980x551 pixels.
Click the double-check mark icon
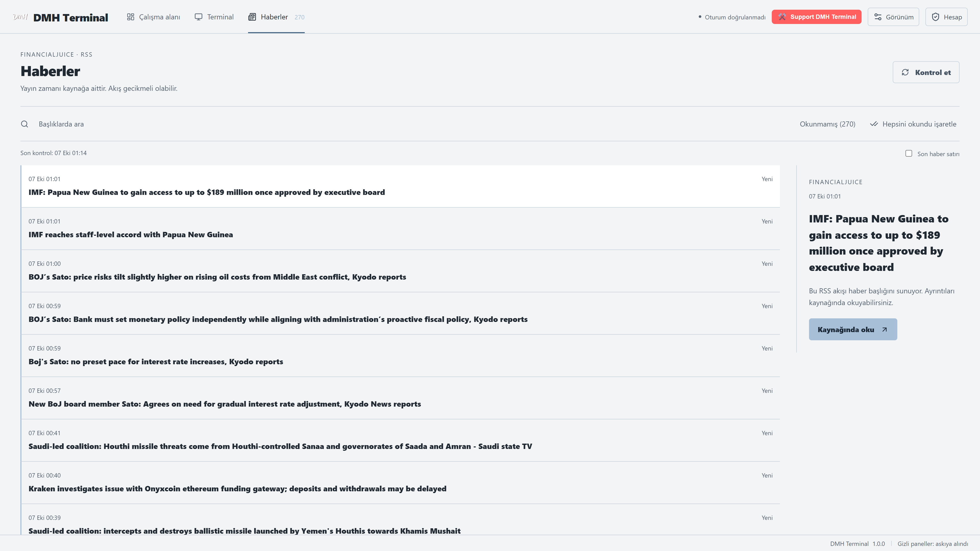click(x=874, y=124)
